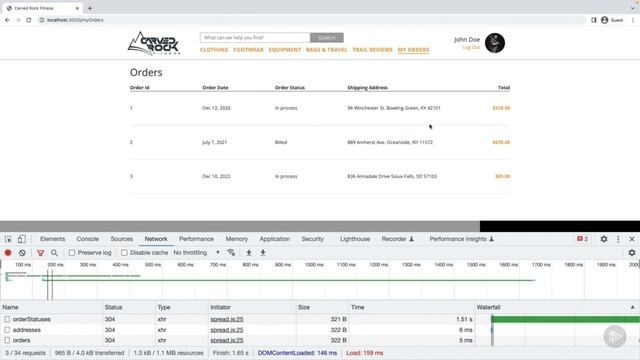Select the Network tab
640x360 pixels.
point(156,239)
